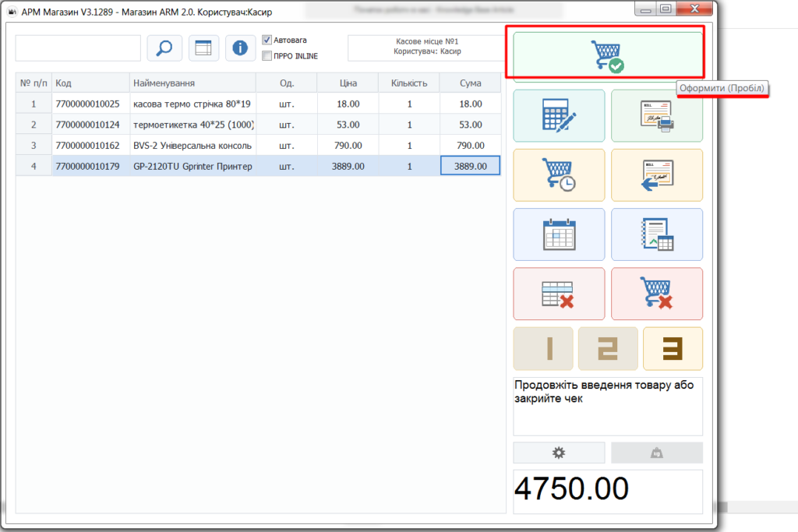Minimize the АРМ Магазин window

(x=645, y=9)
